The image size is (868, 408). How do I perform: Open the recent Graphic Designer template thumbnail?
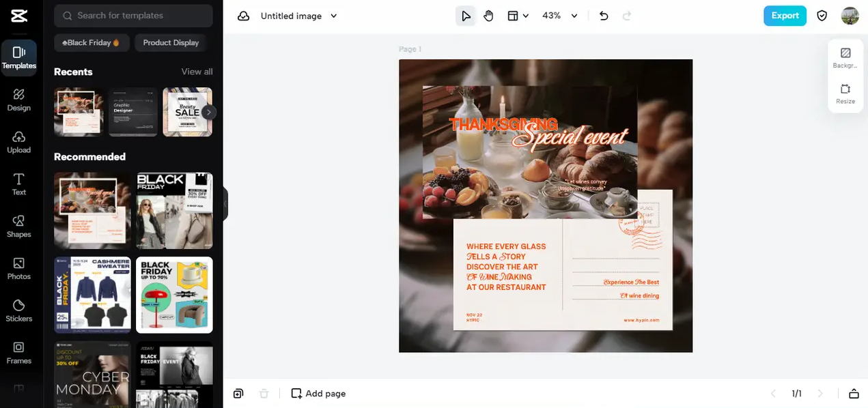(133, 112)
